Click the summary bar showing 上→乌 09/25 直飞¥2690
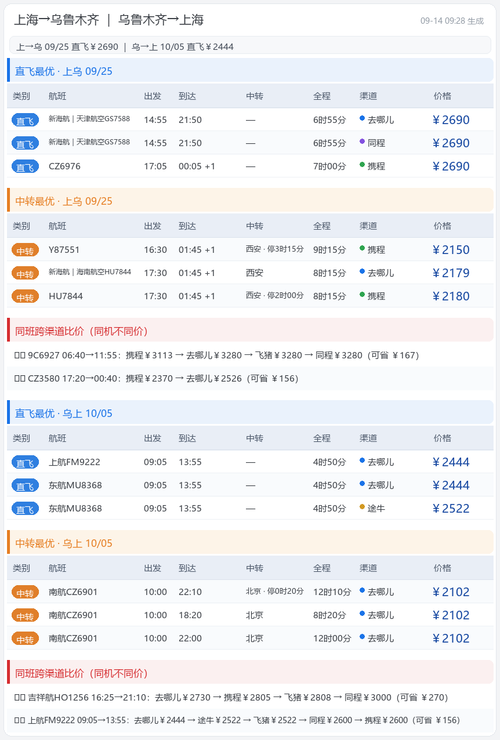 (250, 46)
